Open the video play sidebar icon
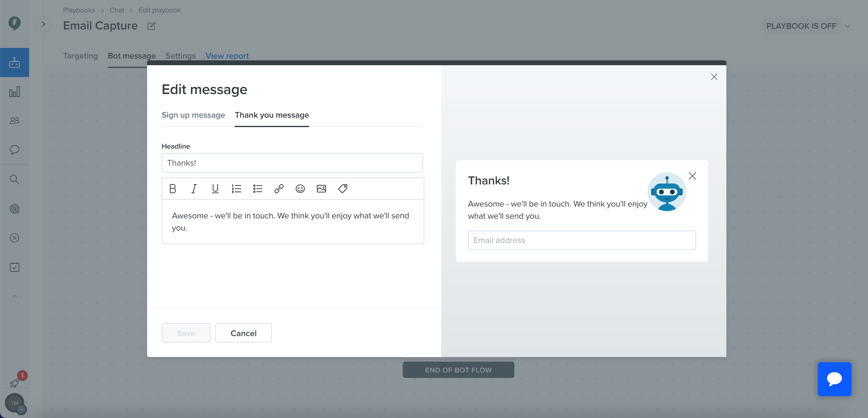This screenshot has width=868, height=418. pyautogui.click(x=15, y=238)
